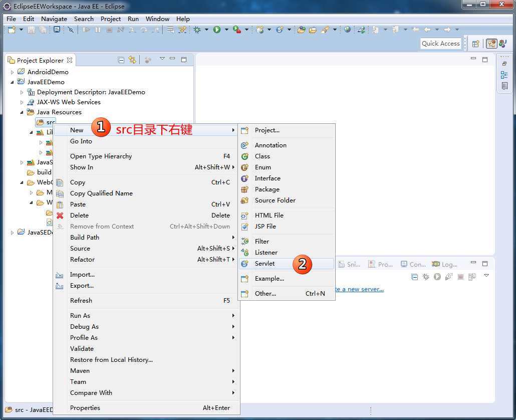Select Java Resources tree item

(59, 112)
